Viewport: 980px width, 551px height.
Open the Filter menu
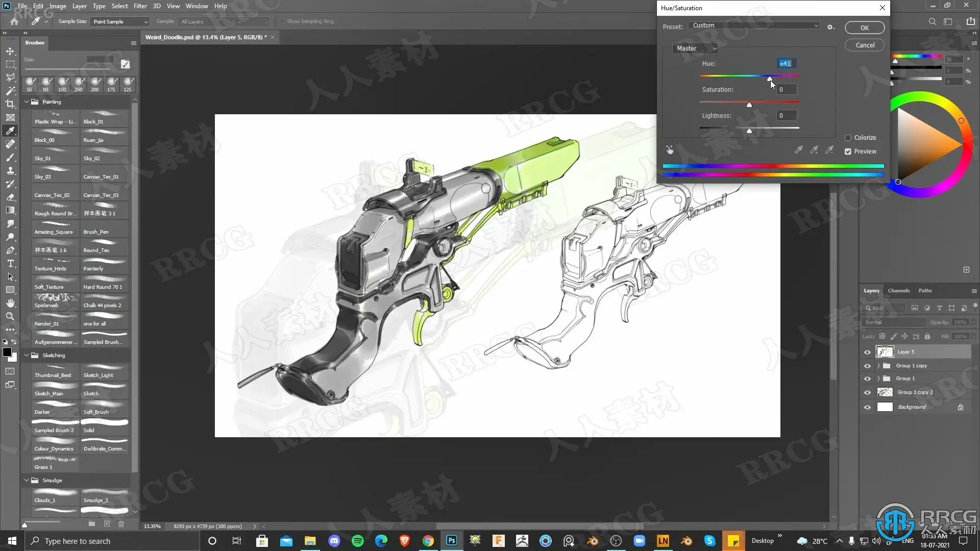(x=140, y=6)
